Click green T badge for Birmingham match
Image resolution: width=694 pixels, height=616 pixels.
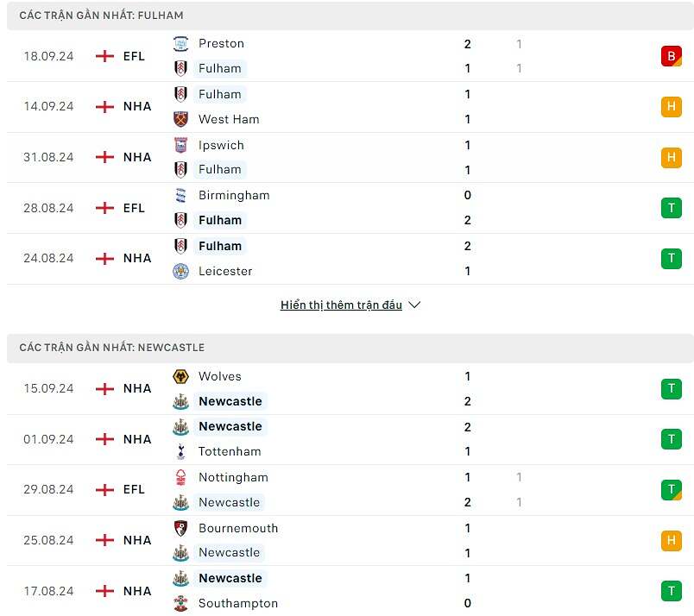[x=671, y=208]
